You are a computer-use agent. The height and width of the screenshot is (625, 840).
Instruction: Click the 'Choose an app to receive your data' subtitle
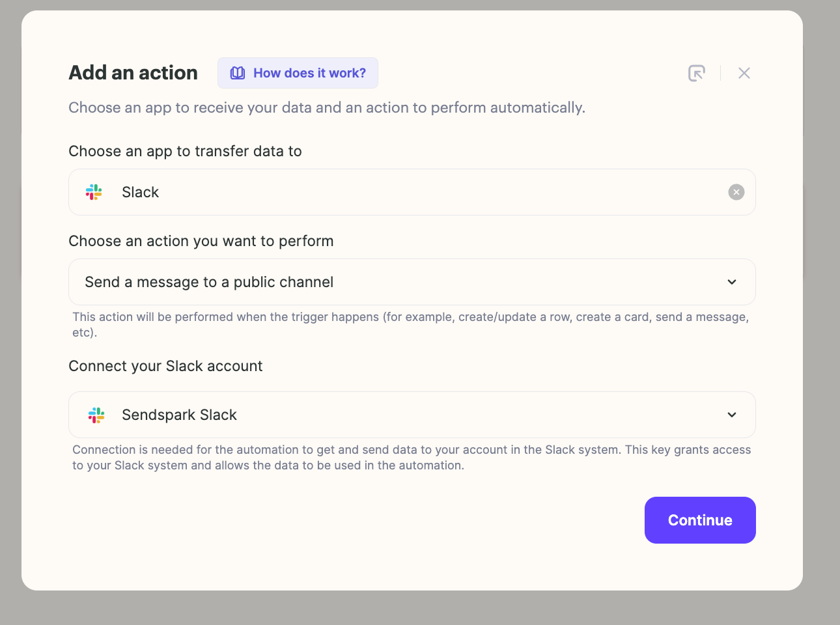point(327,107)
